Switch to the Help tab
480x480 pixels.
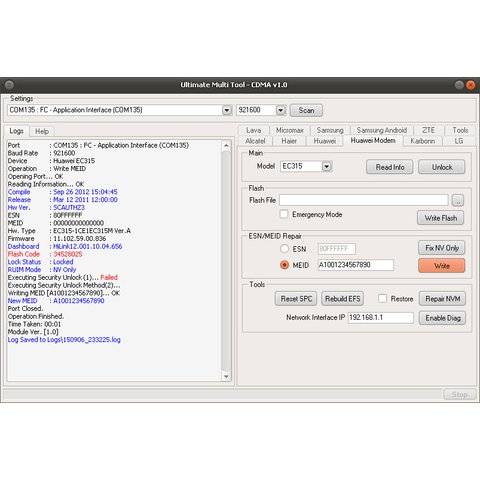point(42,131)
